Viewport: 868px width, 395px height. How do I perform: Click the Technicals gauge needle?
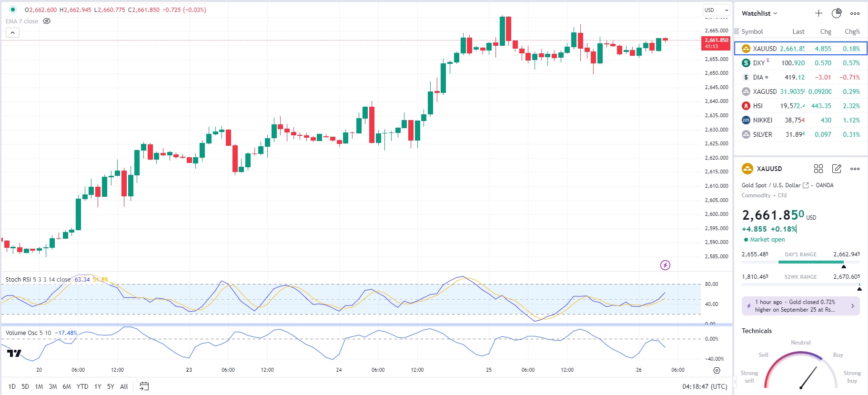coord(808,378)
